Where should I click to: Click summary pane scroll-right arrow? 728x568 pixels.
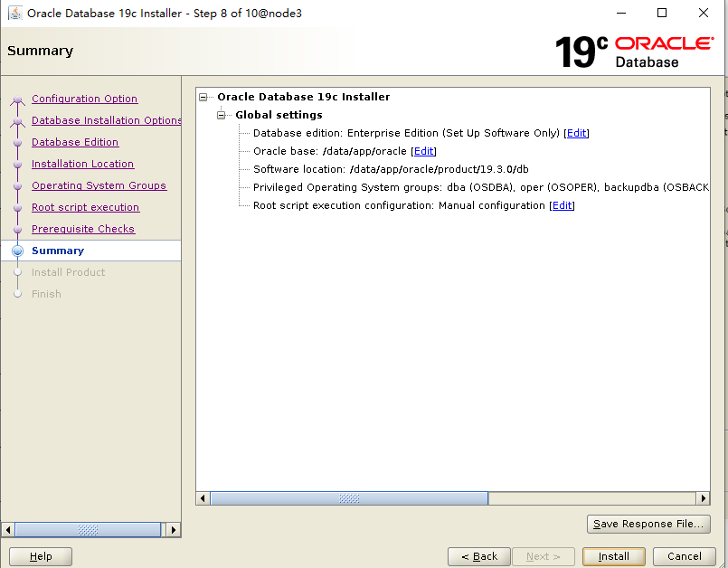(703, 498)
